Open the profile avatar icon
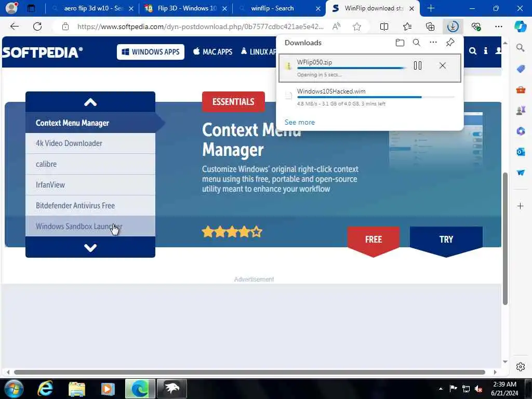 coord(12,8)
